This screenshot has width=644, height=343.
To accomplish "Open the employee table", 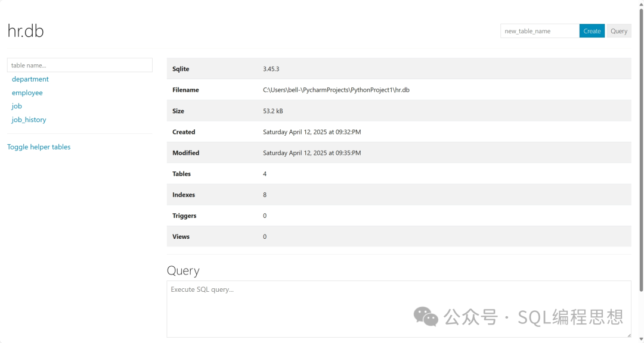I will (27, 93).
